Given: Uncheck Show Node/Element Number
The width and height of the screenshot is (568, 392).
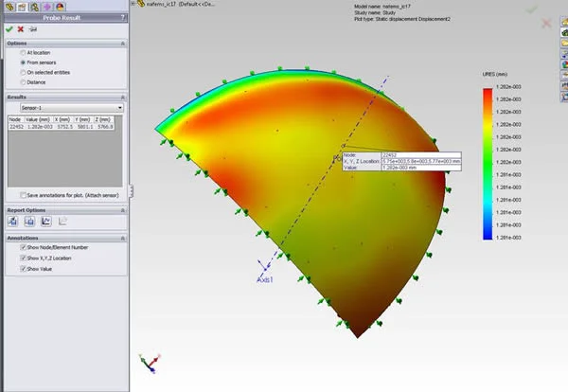Looking at the screenshot, I should (23, 249).
